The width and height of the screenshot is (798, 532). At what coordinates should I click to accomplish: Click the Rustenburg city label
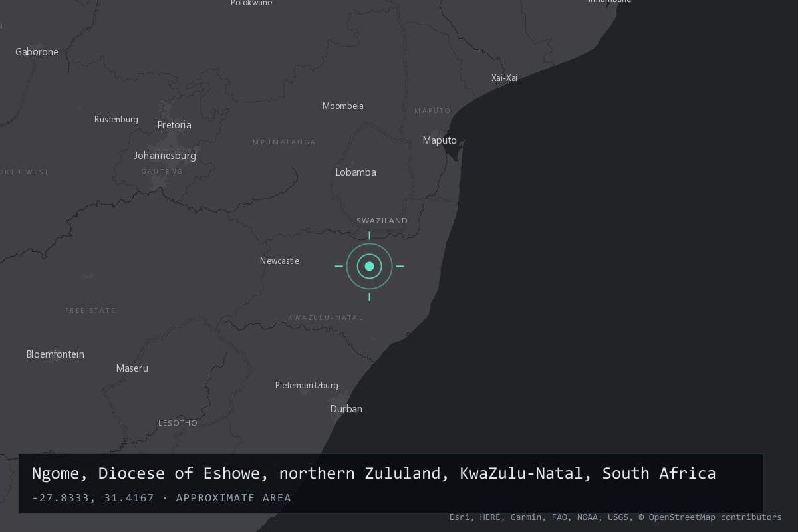(116, 120)
